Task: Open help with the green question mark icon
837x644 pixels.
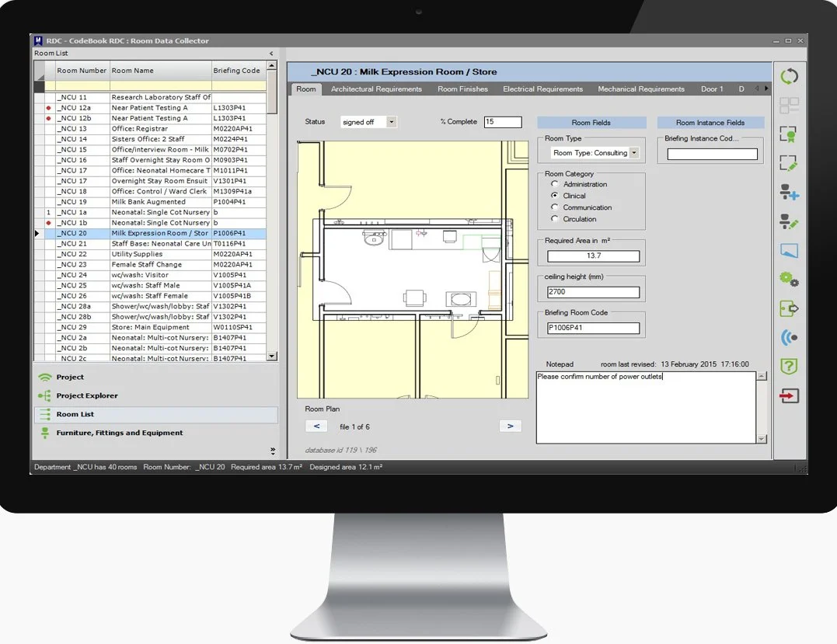Action: point(789,366)
